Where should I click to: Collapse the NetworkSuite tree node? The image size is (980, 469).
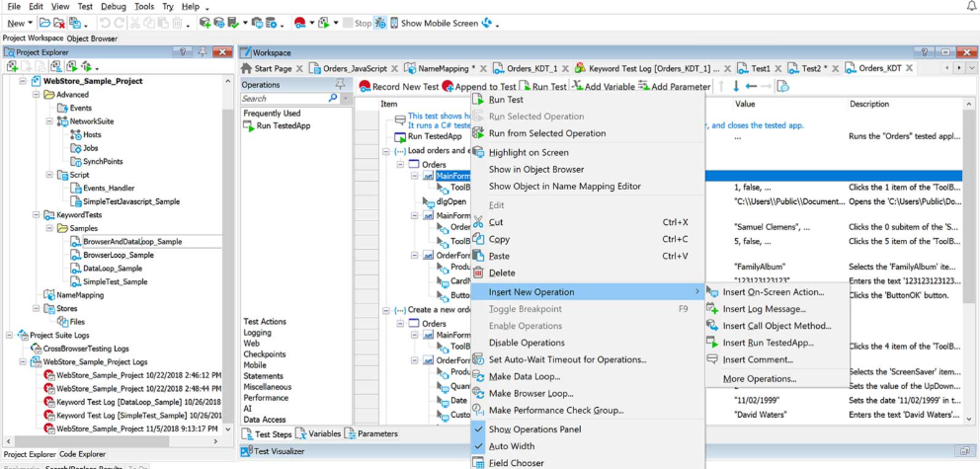click(x=48, y=121)
